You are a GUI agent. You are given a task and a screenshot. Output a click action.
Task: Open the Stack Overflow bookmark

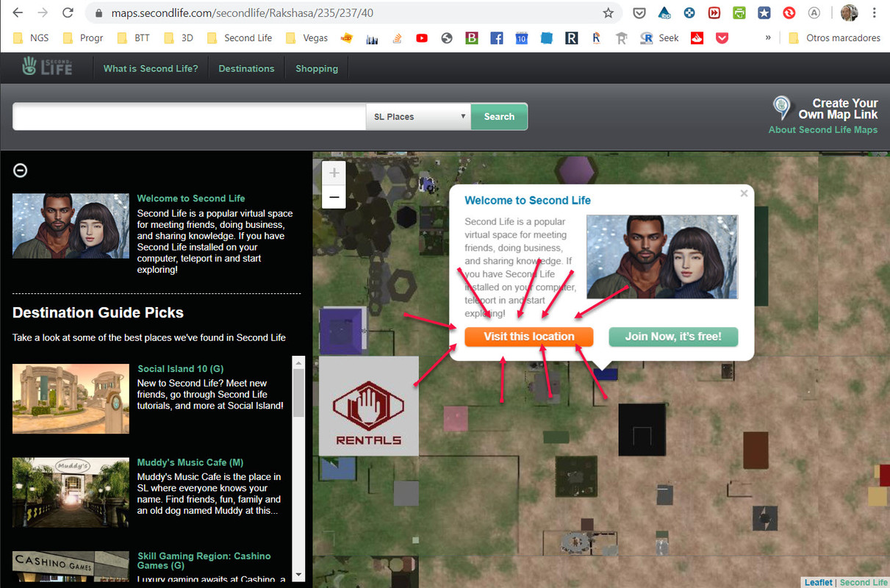[396, 38]
